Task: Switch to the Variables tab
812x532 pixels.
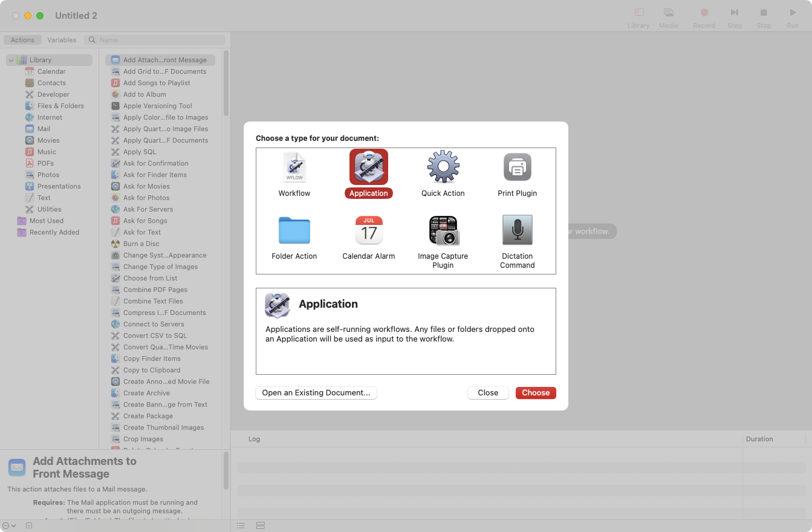Action: [62, 39]
